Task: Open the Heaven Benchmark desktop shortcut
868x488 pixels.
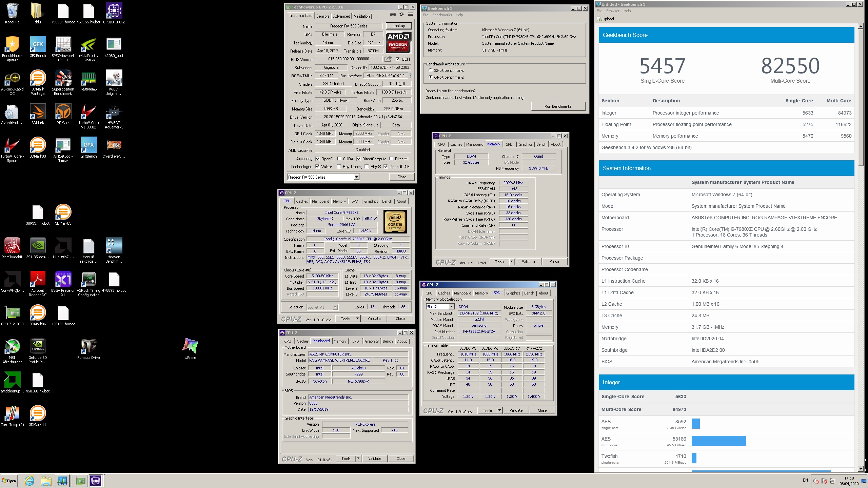Action: coord(114,250)
